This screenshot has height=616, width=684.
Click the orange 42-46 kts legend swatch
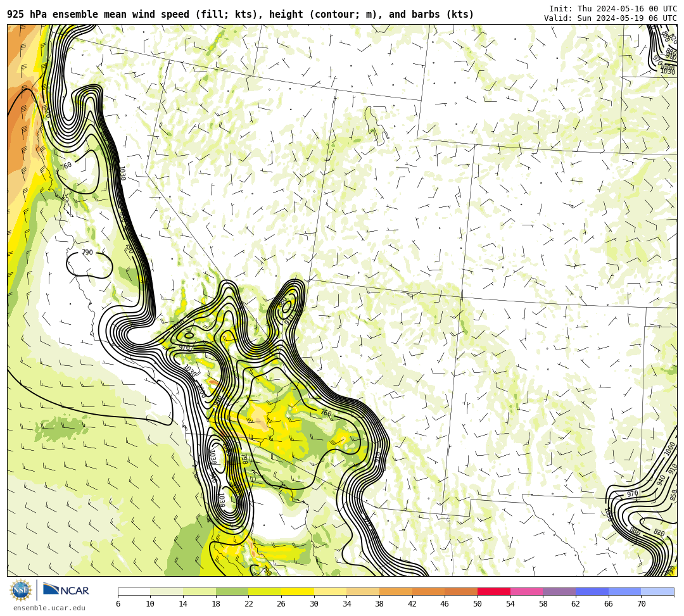428,591
